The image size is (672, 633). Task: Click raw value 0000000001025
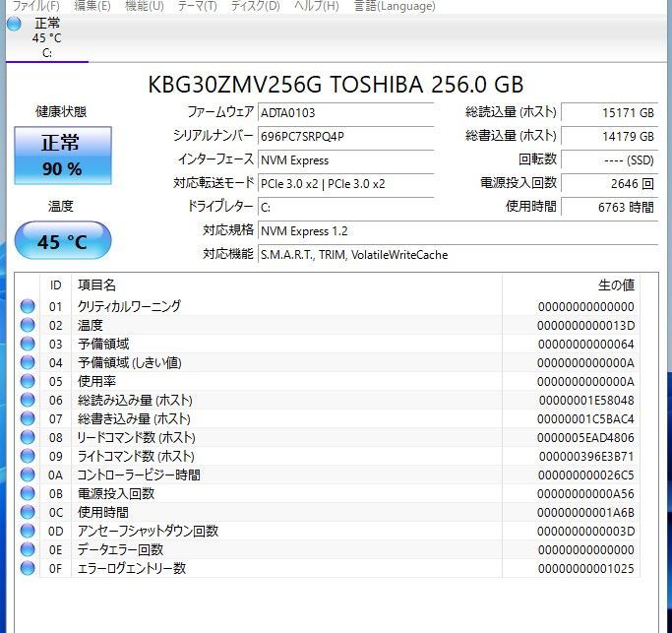[x=585, y=569]
